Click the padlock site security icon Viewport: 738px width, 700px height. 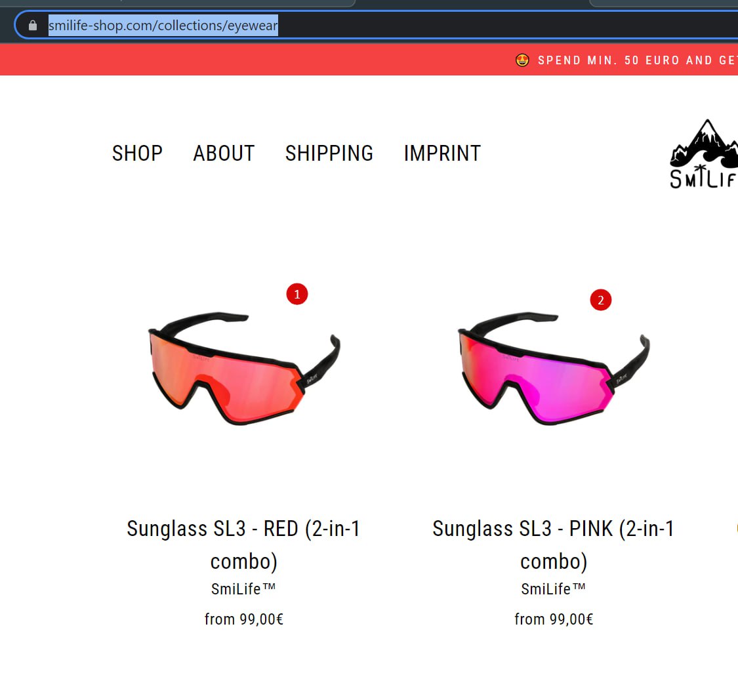tap(33, 26)
